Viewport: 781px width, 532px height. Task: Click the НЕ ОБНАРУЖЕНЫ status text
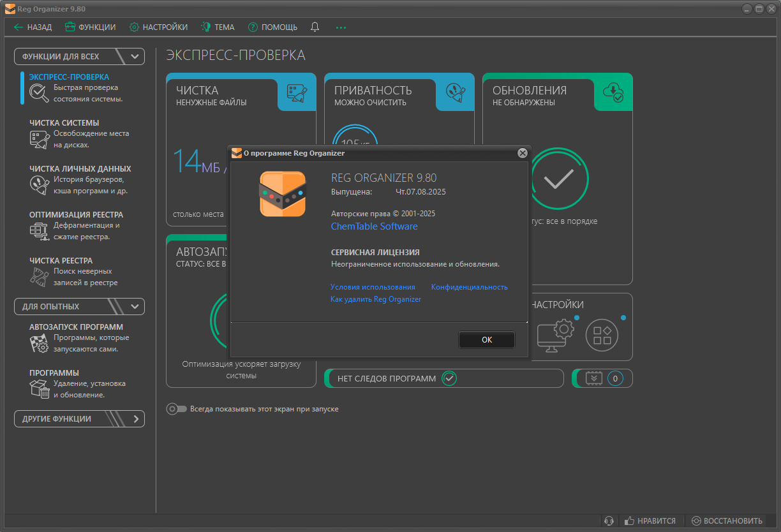[524, 102]
